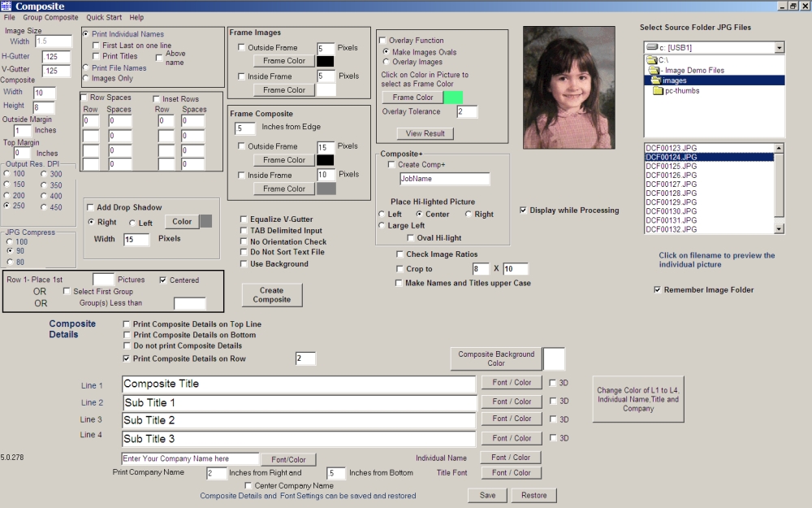Check Equalize V-Gutter option

tap(244, 219)
